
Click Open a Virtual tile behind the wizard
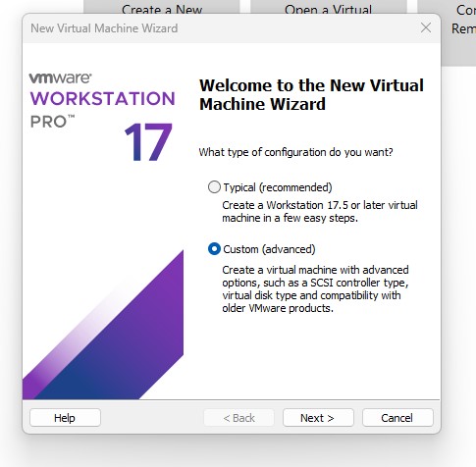[x=329, y=7]
